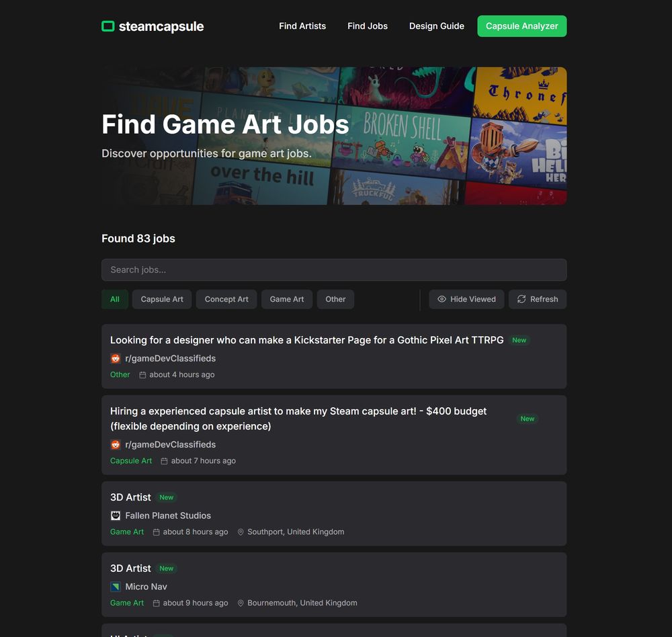Open the steamcapsule home link text
This screenshot has height=637, width=672.
coord(161,26)
